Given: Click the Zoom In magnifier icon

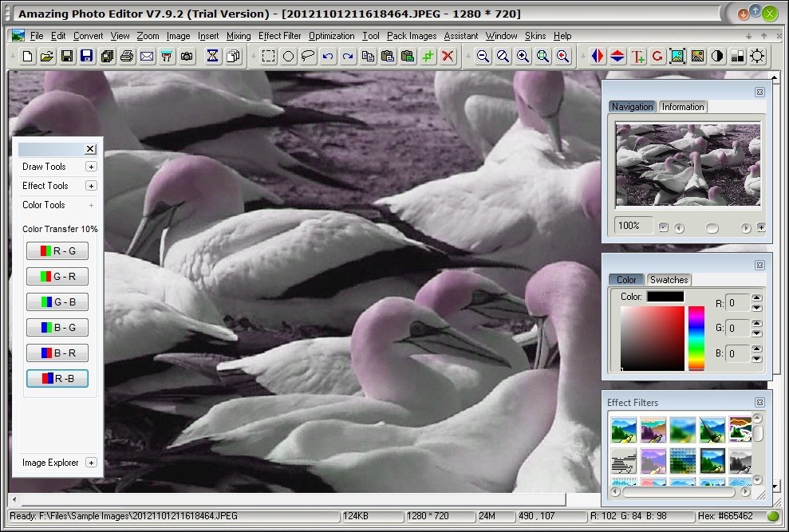Looking at the screenshot, I should (x=522, y=56).
